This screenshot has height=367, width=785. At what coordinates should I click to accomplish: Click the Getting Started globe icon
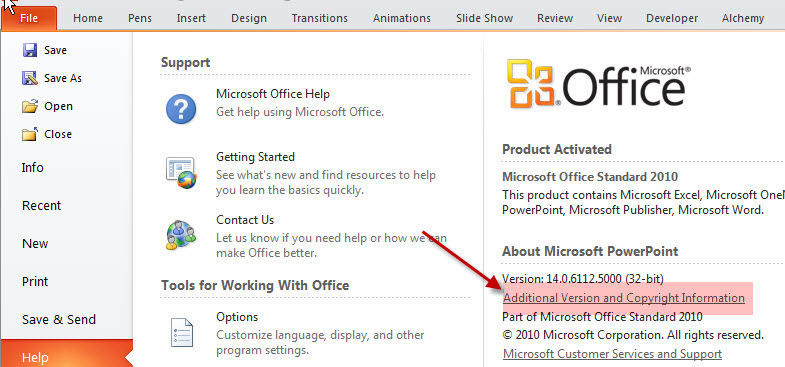coord(181,173)
